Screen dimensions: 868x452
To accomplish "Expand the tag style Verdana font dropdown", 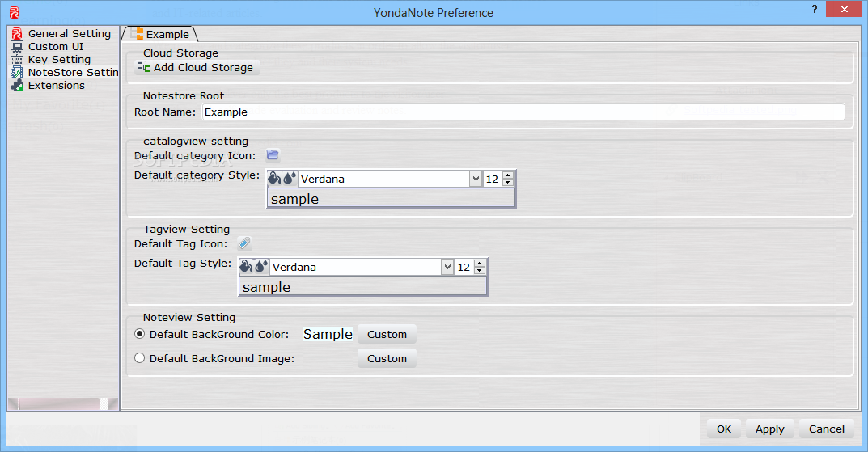I will pyautogui.click(x=447, y=267).
